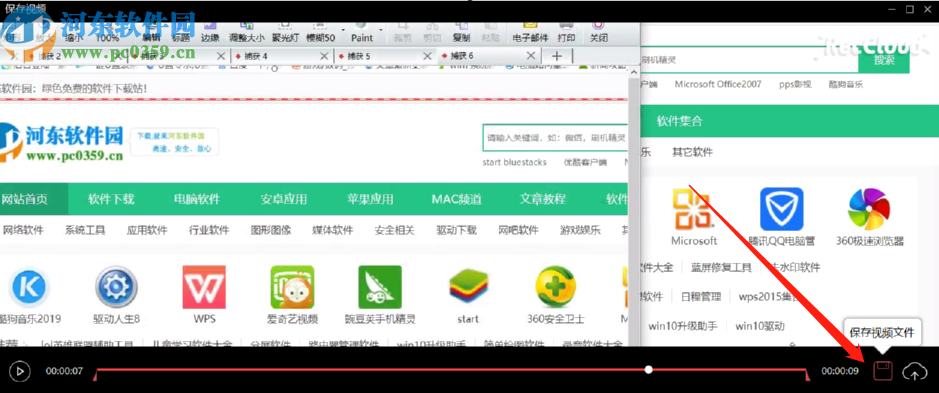Click the keyword search field on 河东软件园 page
939x393 pixels.
(555, 138)
